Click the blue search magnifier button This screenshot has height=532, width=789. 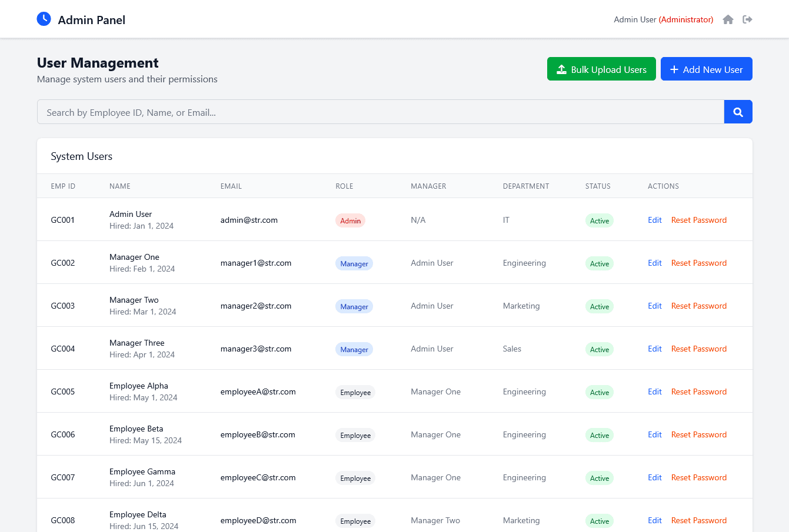tap(738, 112)
